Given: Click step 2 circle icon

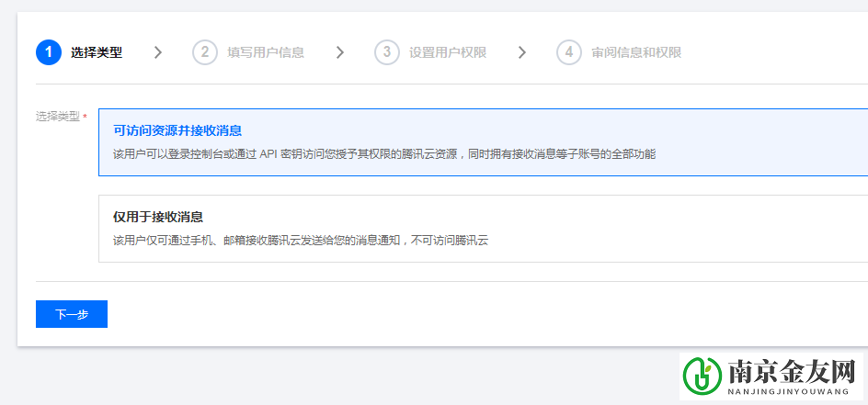Looking at the screenshot, I should click(x=205, y=52).
